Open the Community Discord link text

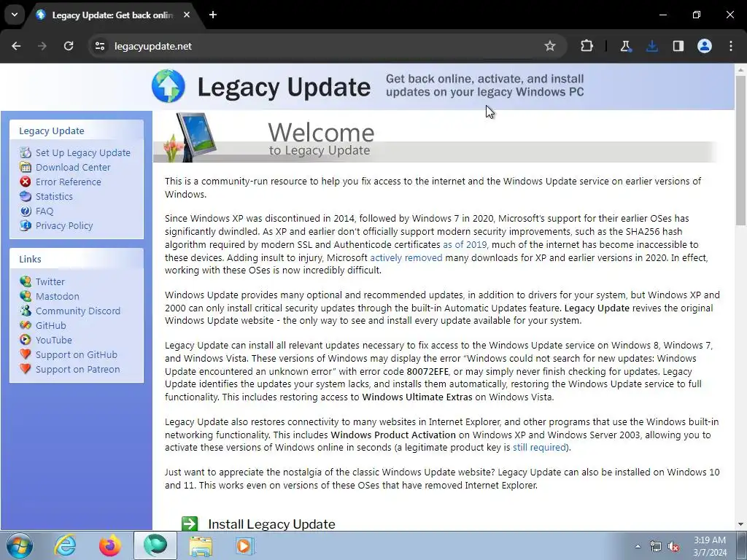pos(78,311)
